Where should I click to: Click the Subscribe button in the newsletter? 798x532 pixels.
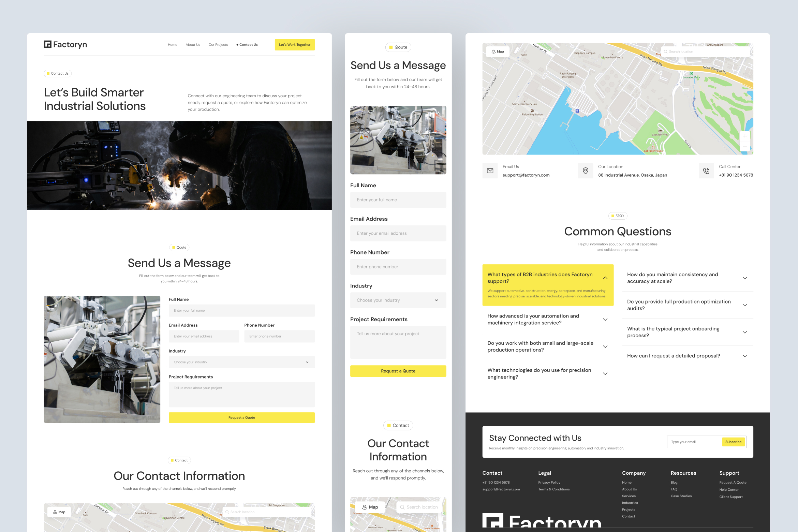[x=733, y=442]
